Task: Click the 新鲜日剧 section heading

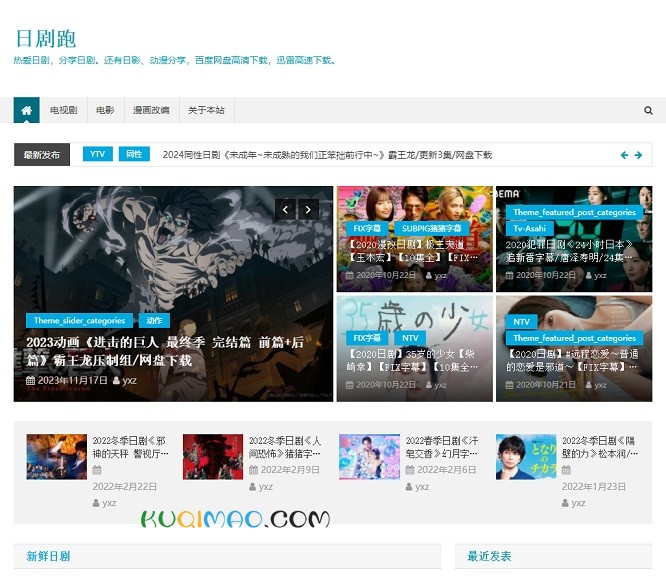Action: pyautogui.click(x=48, y=556)
